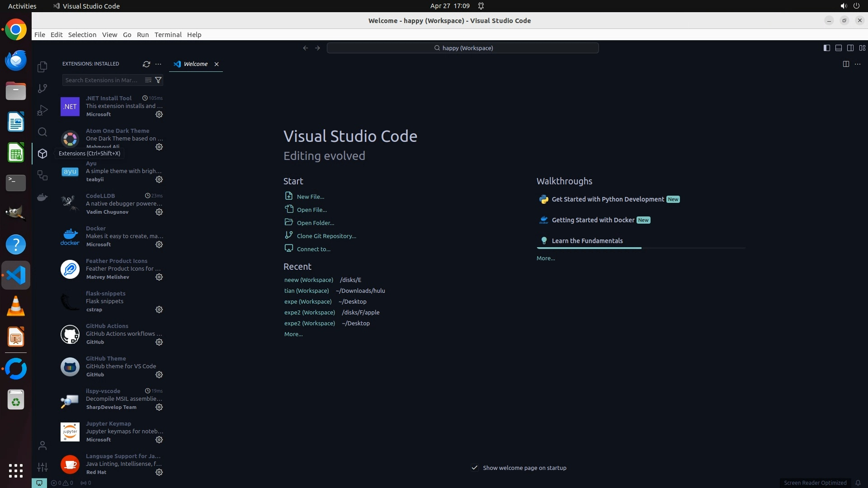This screenshot has height=488, width=868.
Task: Select the Welcome tab
Action: (195, 64)
